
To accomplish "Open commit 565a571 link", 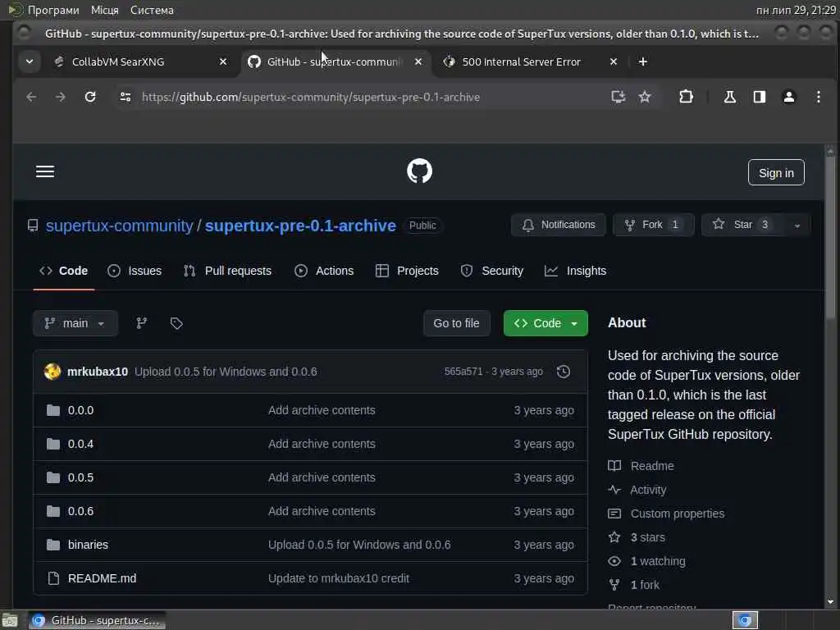I will 463,372.
